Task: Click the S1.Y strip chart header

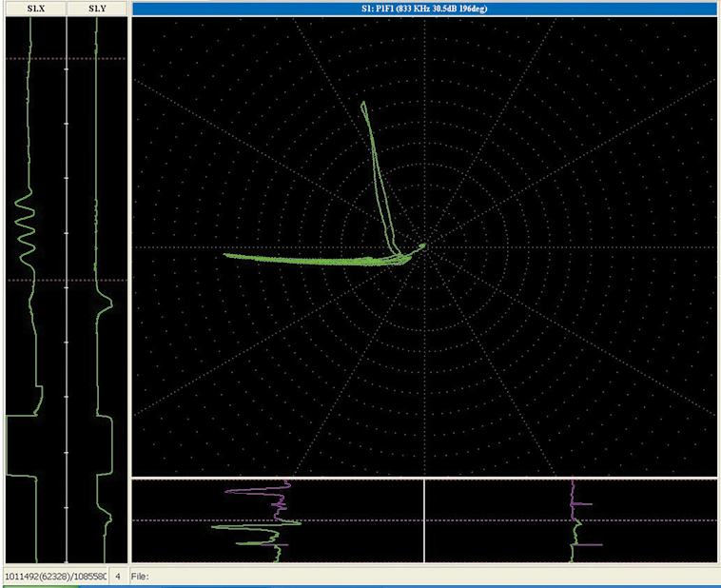Action: pyautogui.click(x=97, y=9)
